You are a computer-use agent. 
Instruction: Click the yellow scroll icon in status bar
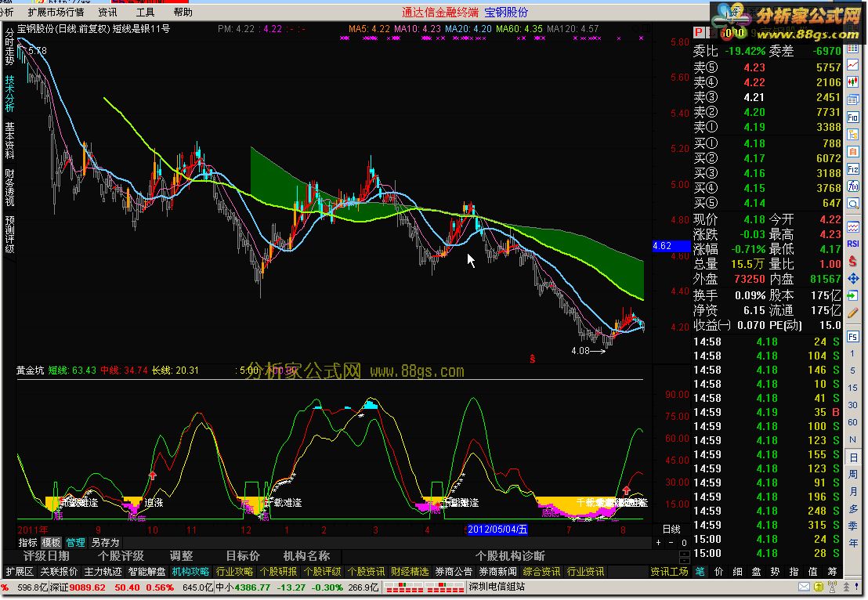[x=818, y=587]
